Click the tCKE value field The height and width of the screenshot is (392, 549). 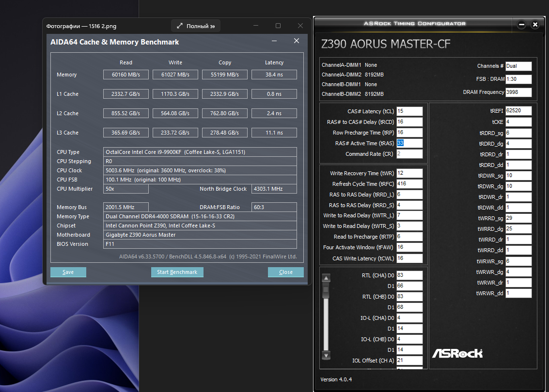(x=518, y=122)
